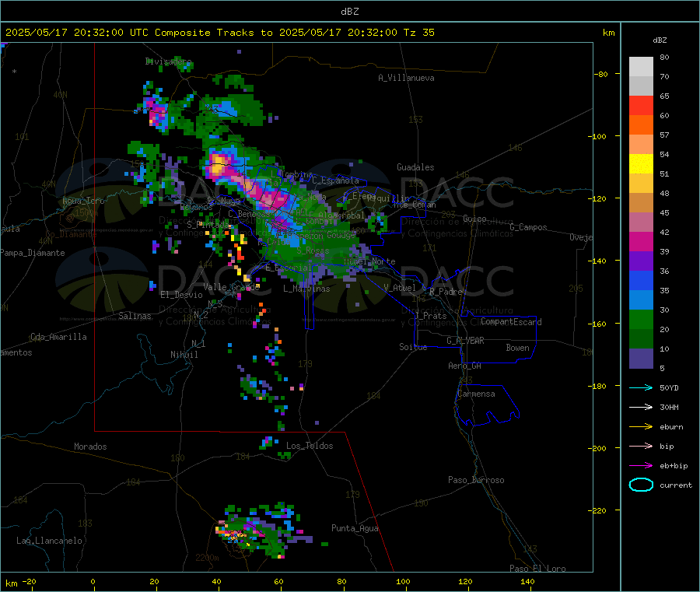Select the green 20-30 dBZ color swatch
Viewport: 700px width, 592px height.
(x=641, y=319)
